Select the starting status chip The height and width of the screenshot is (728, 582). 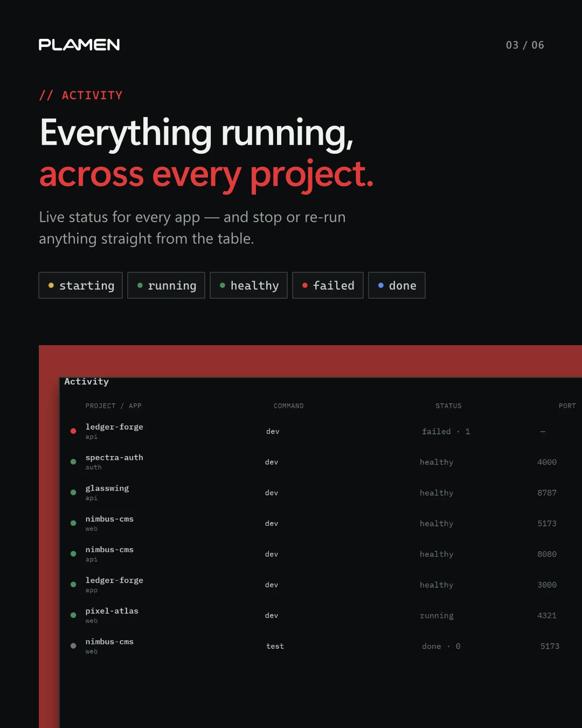[81, 285]
